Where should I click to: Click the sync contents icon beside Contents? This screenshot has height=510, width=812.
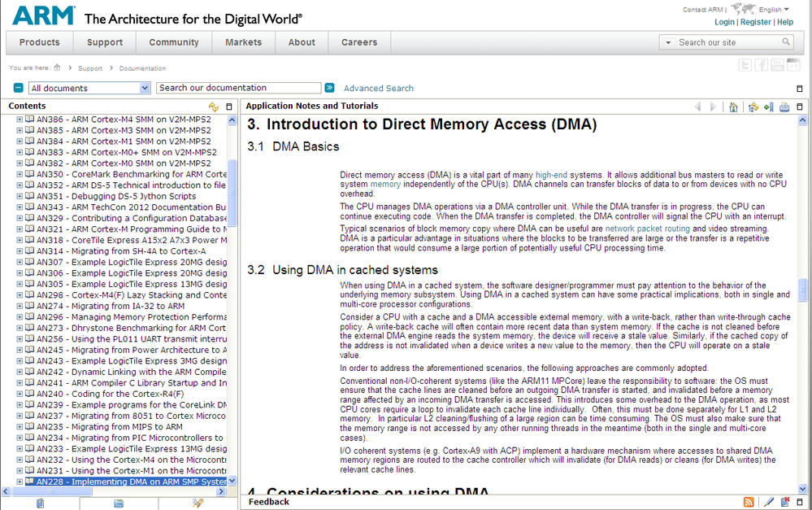(x=213, y=107)
